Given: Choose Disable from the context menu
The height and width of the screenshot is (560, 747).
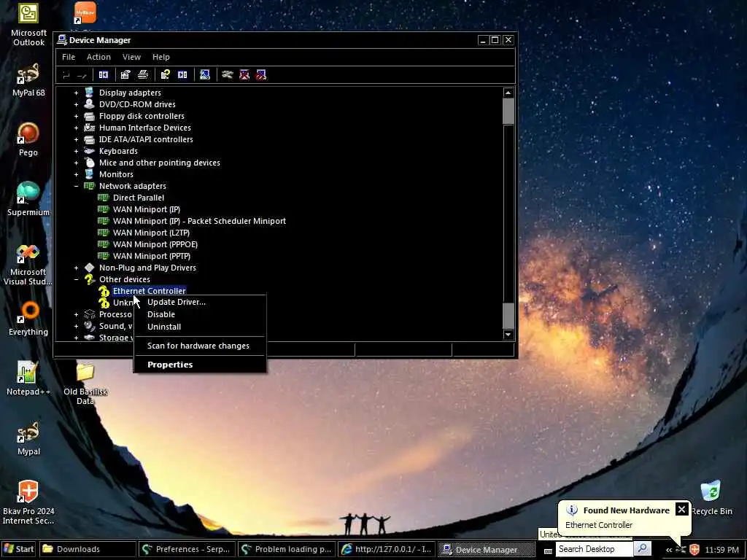Looking at the screenshot, I should coord(200,314).
